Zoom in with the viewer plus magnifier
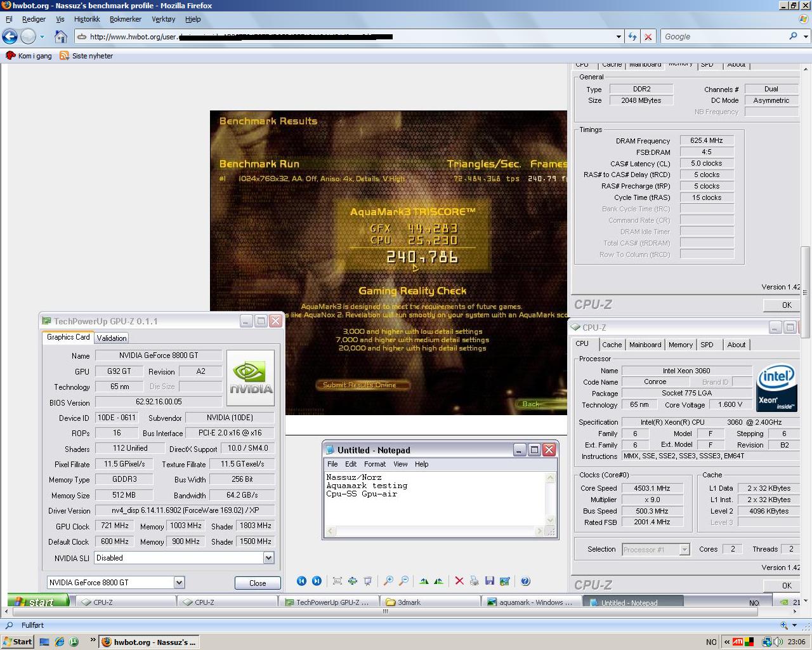Viewport: 812px width, 650px height. 388,581
